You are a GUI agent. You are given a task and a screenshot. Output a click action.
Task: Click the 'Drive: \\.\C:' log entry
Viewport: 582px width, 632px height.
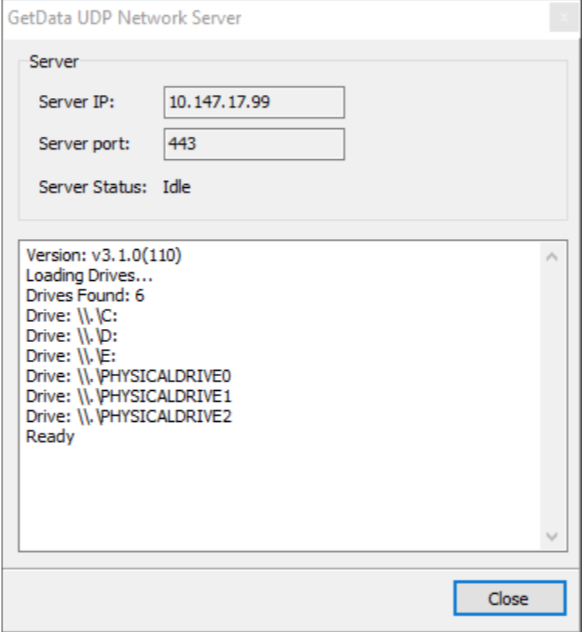click(x=72, y=316)
